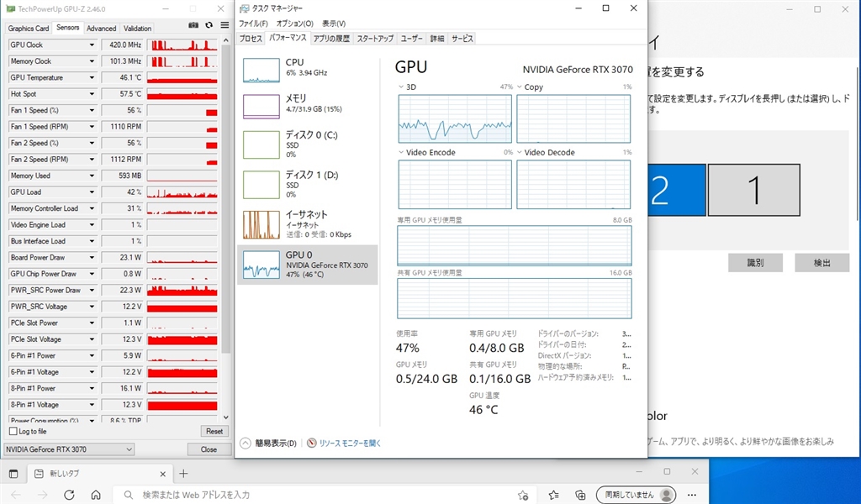Go to the Edge home page
861x504 pixels.
tap(96, 495)
